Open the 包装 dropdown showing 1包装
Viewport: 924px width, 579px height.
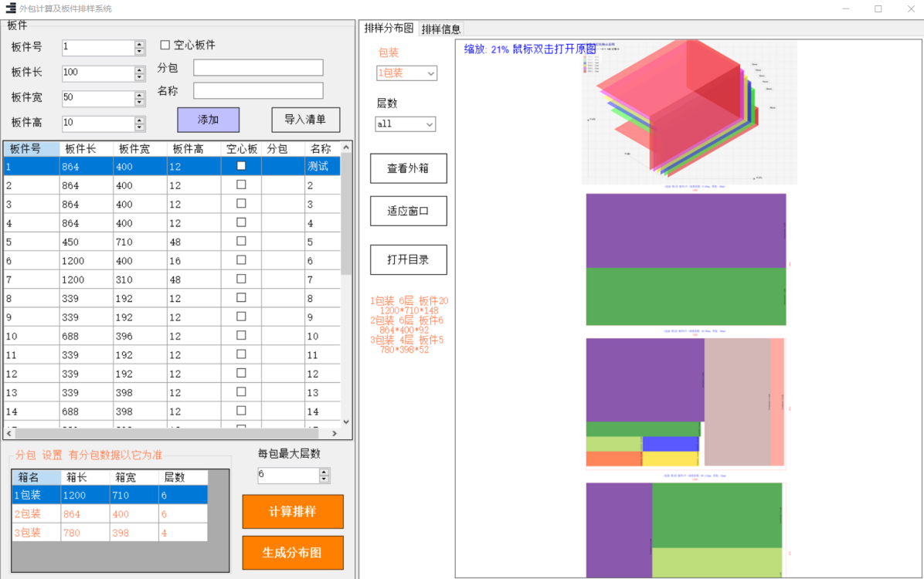(406, 73)
